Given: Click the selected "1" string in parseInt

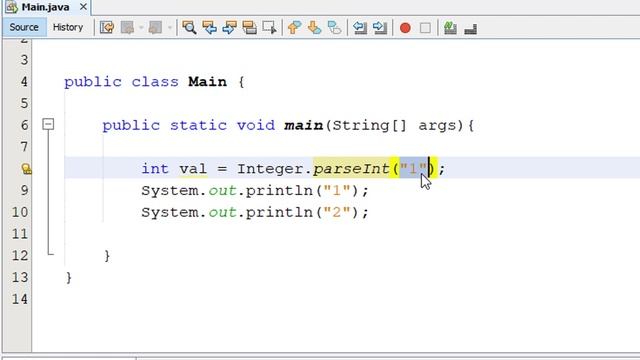Looking at the screenshot, I should tap(414, 168).
